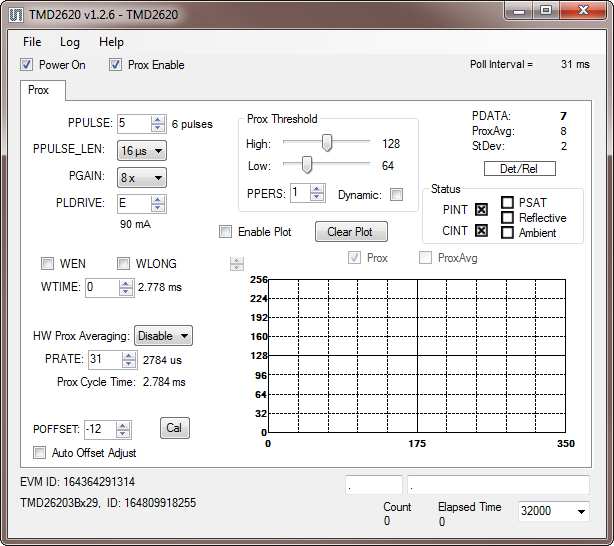Viewport: 614px width, 546px height.
Task: Increase PLDRIVE with its up arrow
Action: [x=158, y=200]
